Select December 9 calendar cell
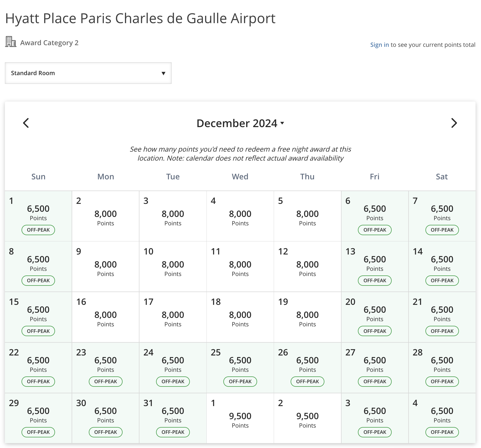Screen dimensions: 481x448 [x=106, y=267]
